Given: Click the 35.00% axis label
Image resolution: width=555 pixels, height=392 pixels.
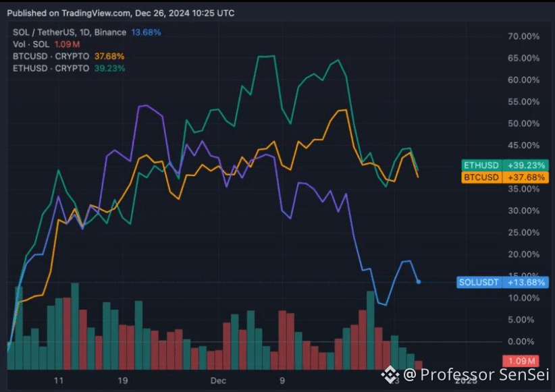Looking at the screenshot, I should coord(523,189).
